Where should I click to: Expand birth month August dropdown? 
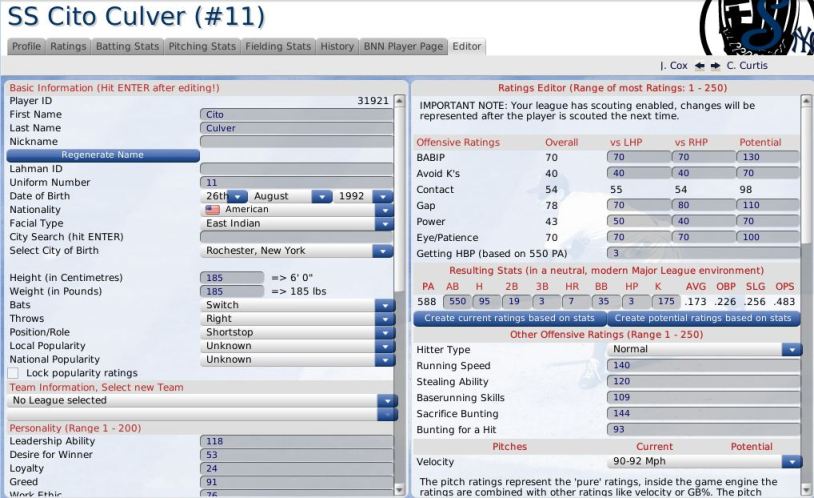291,196
